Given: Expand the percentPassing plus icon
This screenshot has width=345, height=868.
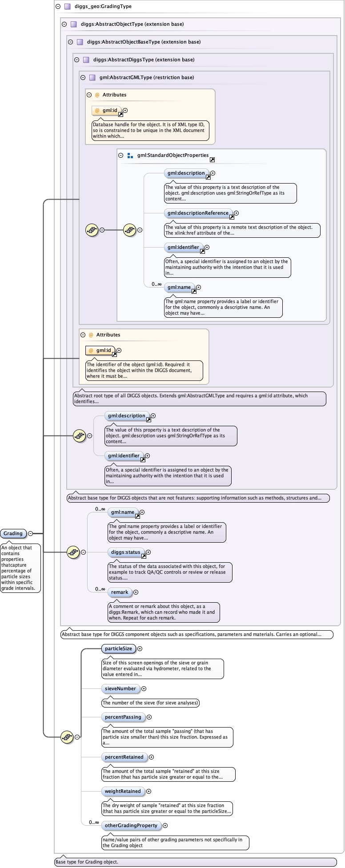Looking at the screenshot, I should [x=149, y=717].
